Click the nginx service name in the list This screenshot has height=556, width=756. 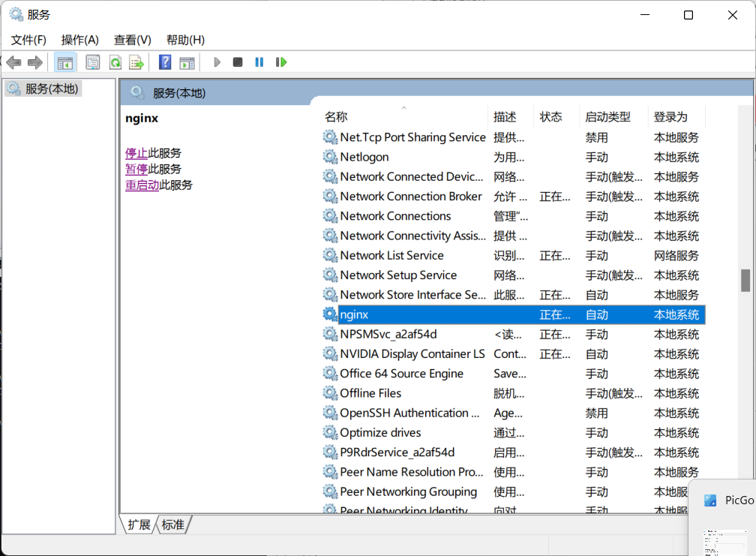coord(354,314)
